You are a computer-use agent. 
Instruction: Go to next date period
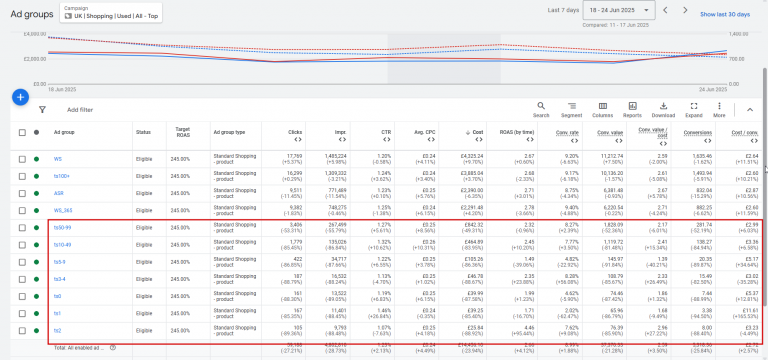(x=685, y=10)
